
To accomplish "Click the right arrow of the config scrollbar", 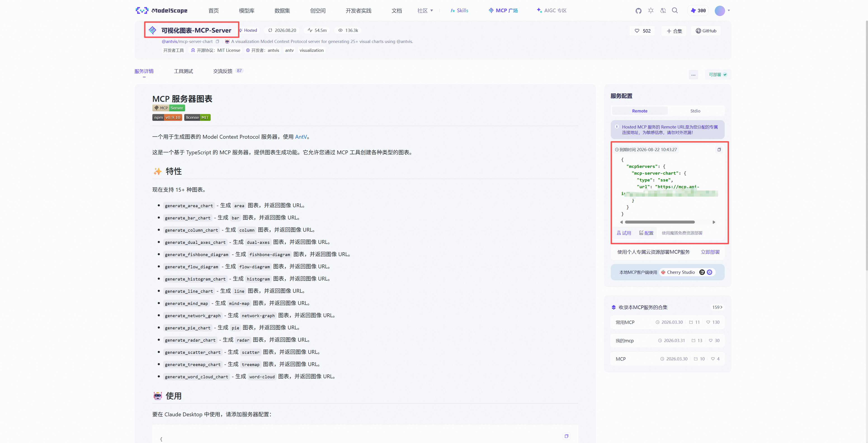I will [x=713, y=222].
